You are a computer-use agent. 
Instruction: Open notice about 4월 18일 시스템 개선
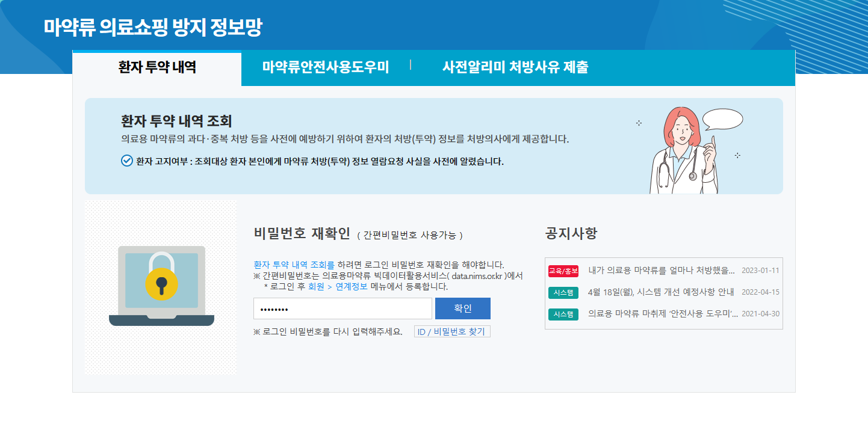pos(661,292)
